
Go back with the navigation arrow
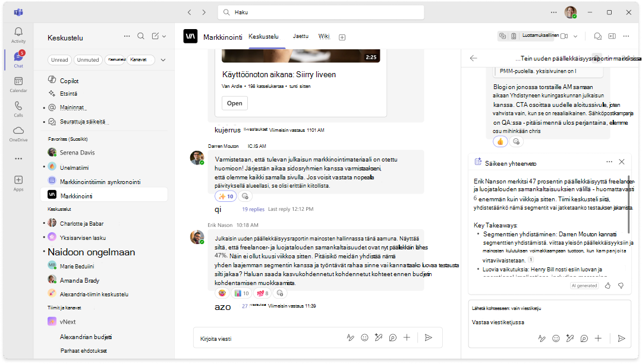(189, 12)
